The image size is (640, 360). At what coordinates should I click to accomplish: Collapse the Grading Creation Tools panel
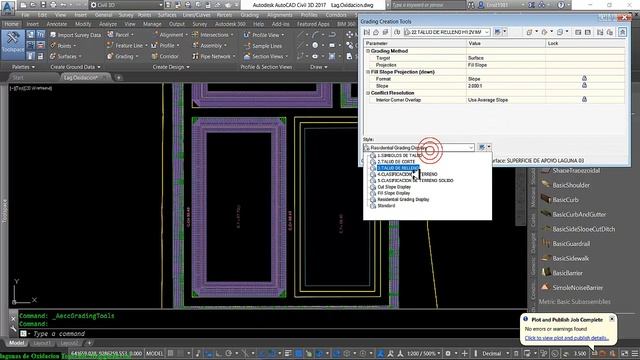[622, 32]
